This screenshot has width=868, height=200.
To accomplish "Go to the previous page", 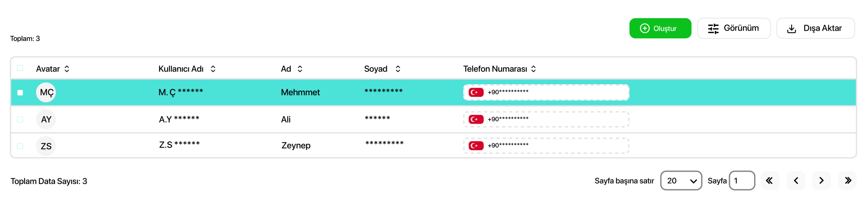I will [x=795, y=180].
